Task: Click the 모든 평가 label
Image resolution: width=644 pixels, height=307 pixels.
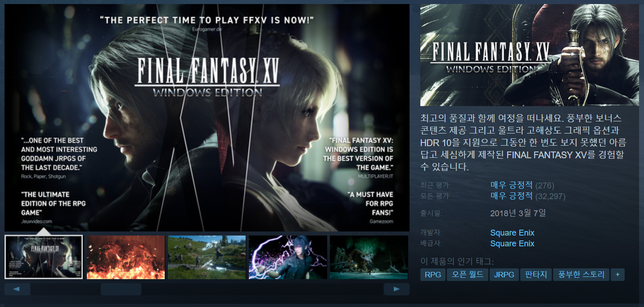Action: [435, 196]
